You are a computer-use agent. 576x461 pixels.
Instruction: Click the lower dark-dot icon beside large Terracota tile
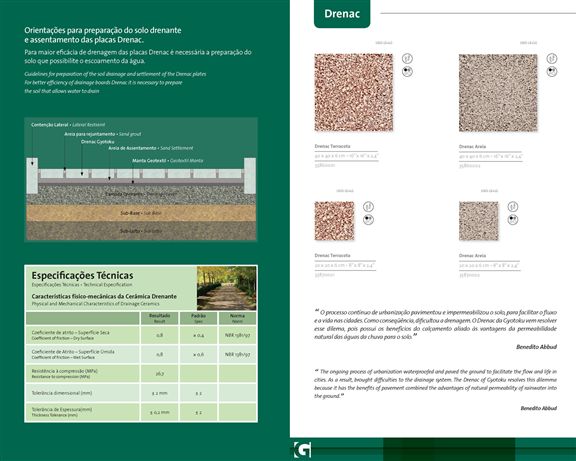(407, 71)
